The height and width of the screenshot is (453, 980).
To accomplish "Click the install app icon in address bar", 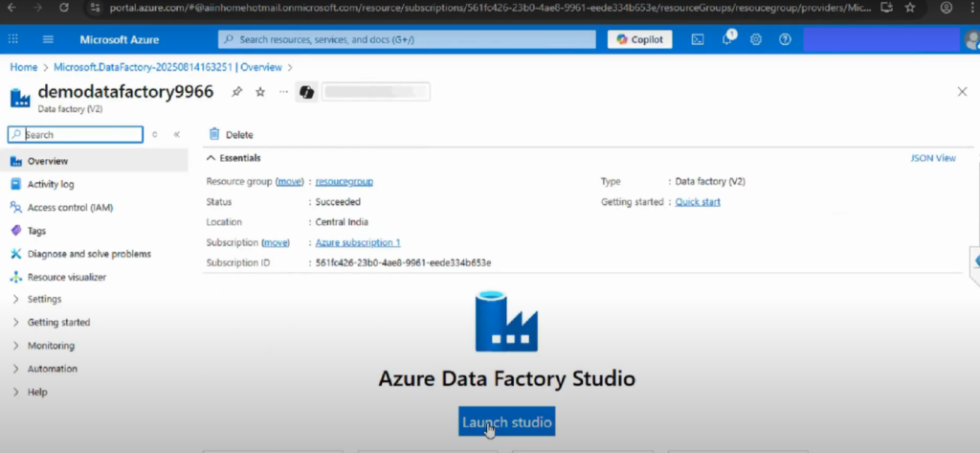I will pyautogui.click(x=885, y=8).
